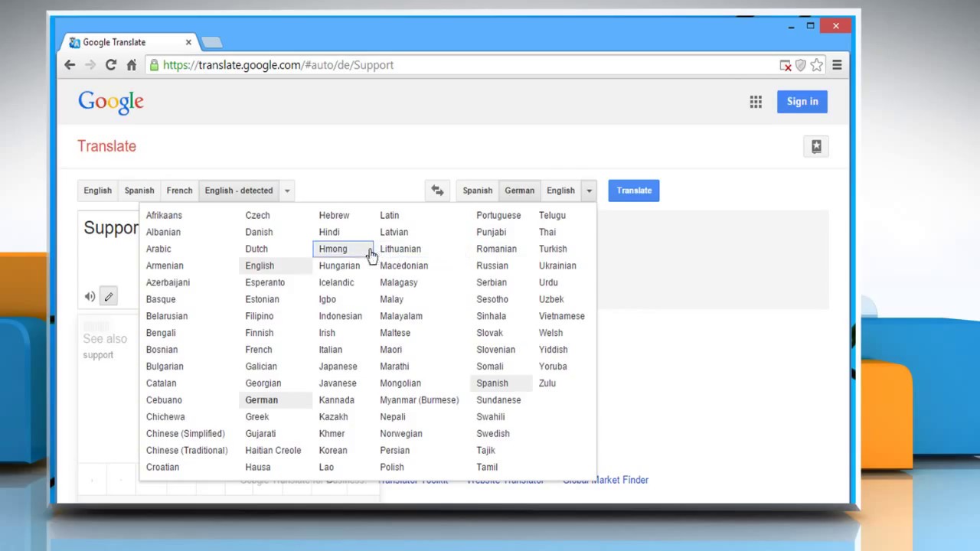Select Arabic from the language list
Screen dimensions: 980x551
tap(158, 249)
